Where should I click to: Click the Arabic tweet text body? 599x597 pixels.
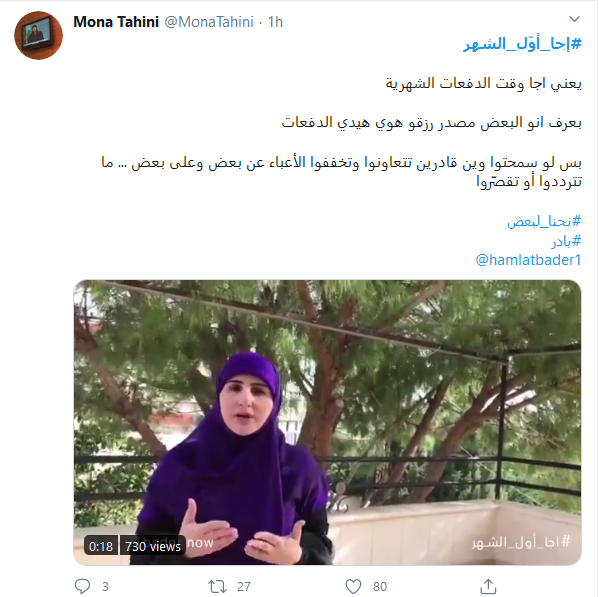coord(341,132)
